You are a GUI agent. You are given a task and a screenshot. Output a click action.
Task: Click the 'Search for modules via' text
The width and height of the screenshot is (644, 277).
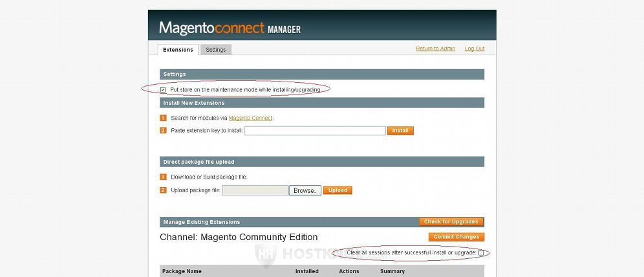pyautogui.click(x=199, y=118)
